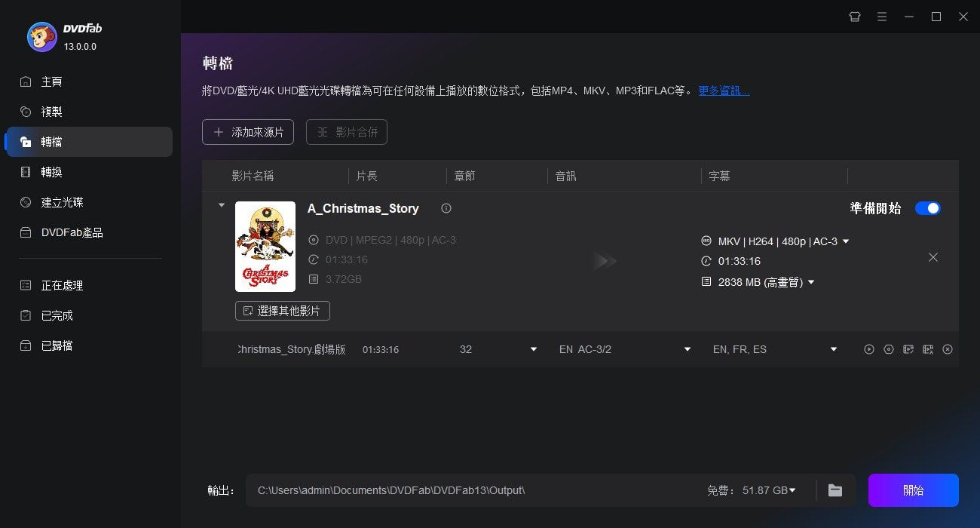Click the A Christmas Story poster thumbnail
The width and height of the screenshot is (980, 528).
(265, 247)
